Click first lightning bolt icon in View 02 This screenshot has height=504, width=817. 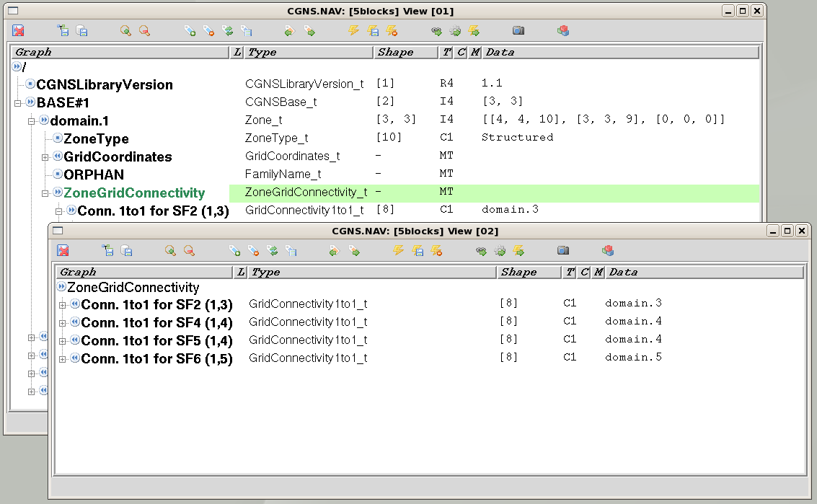398,251
